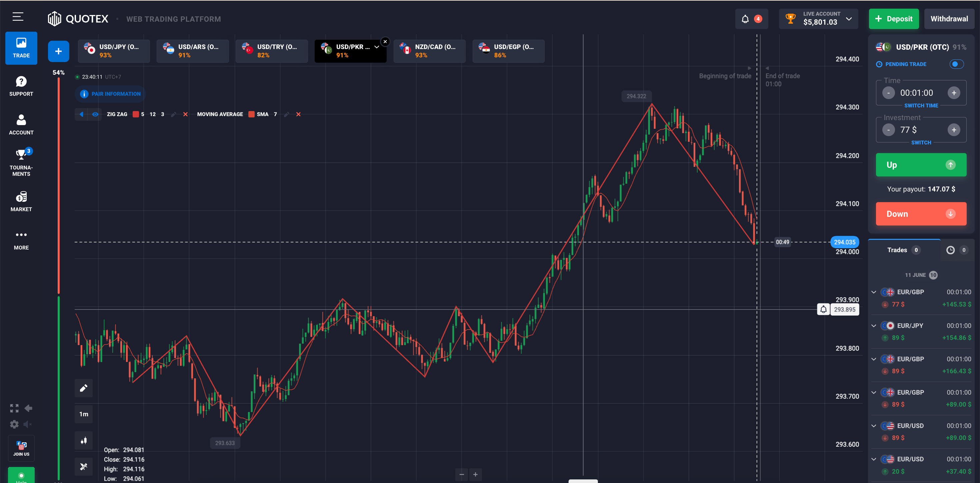Place an Up trade
Screen dimensions: 980x483
pos(921,165)
